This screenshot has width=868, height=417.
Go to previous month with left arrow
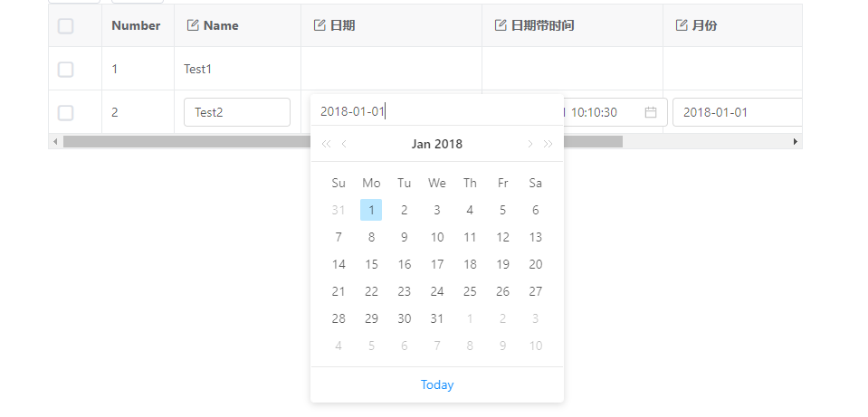click(x=344, y=144)
